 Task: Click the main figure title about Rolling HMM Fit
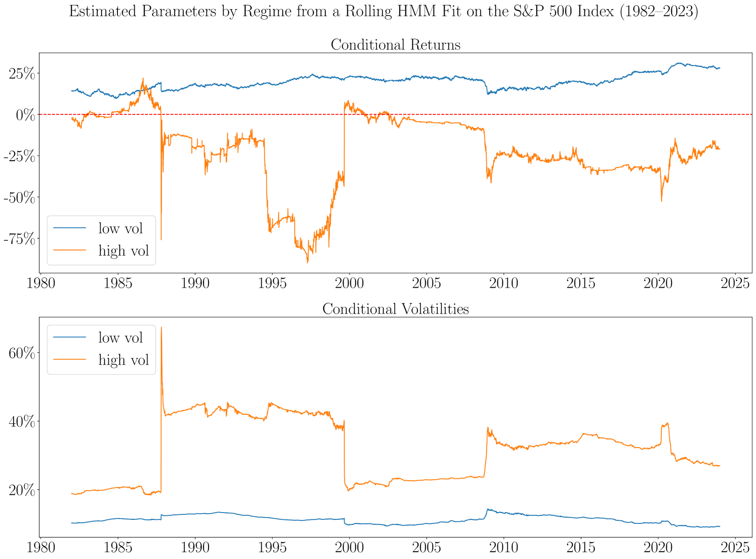383,11
